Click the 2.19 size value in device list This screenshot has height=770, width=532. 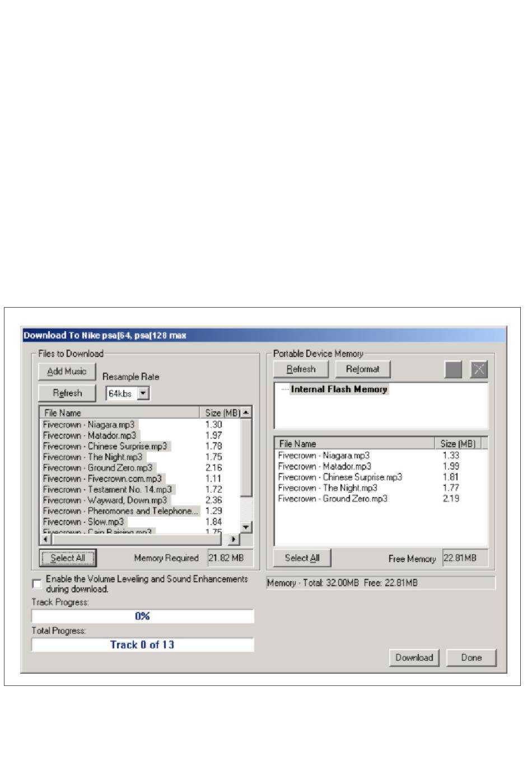click(x=451, y=498)
